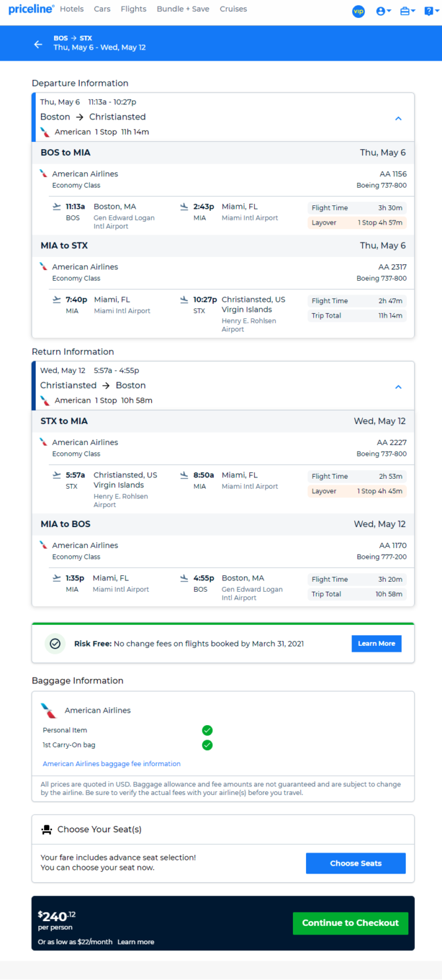
Task: Click American logo in Boston to Christiansted summary
Action: click(45, 132)
